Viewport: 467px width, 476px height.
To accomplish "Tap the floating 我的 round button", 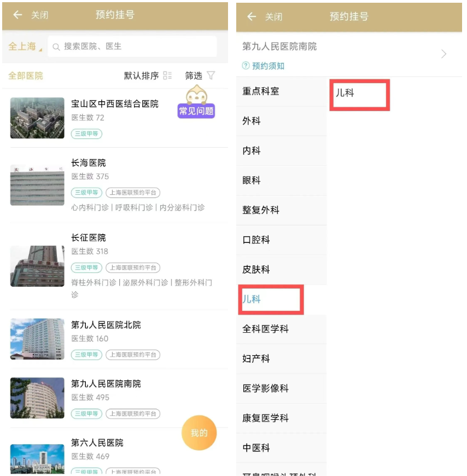I will tap(199, 433).
